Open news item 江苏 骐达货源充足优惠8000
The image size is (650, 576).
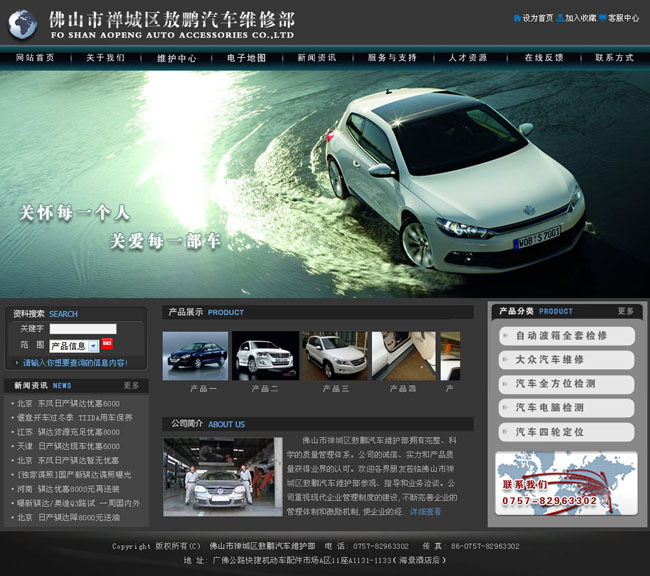click(68, 432)
